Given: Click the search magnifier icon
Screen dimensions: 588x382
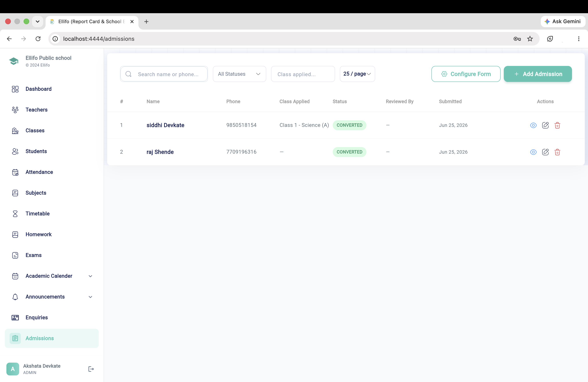Looking at the screenshot, I should click(x=128, y=74).
